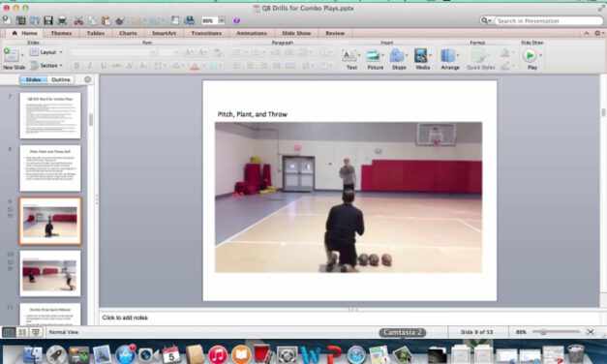607x364 pixels.
Task: Switch to the Review tab
Action: point(335,33)
